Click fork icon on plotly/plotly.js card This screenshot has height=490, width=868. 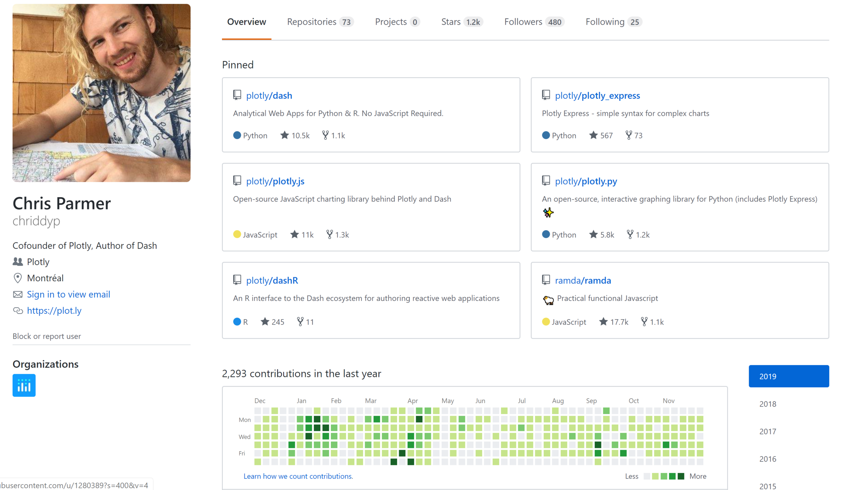point(329,234)
